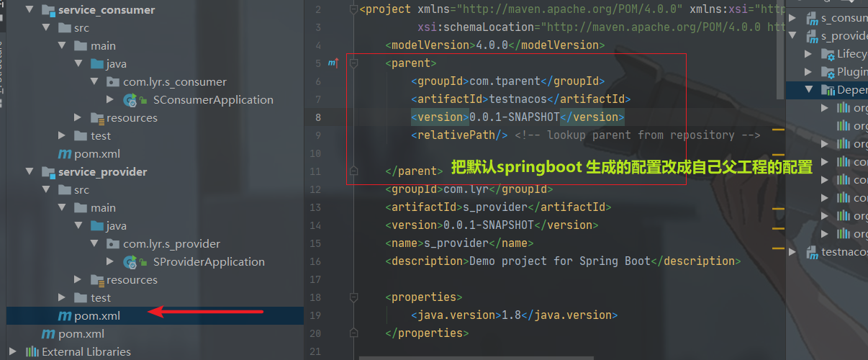This screenshot has width=868, height=360.
Task: Expand the resources folder under service_provider
Action: [x=78, y=280]
